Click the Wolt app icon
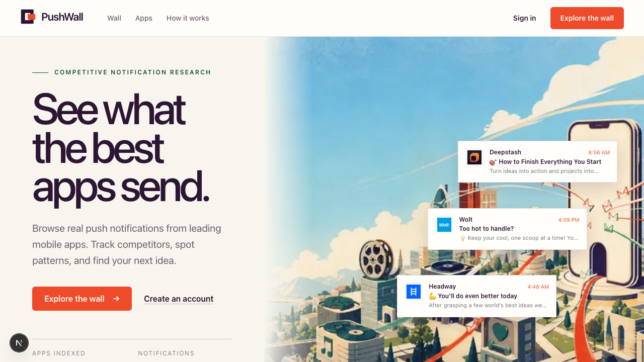 pyautogui.click(x=444, y=225)
